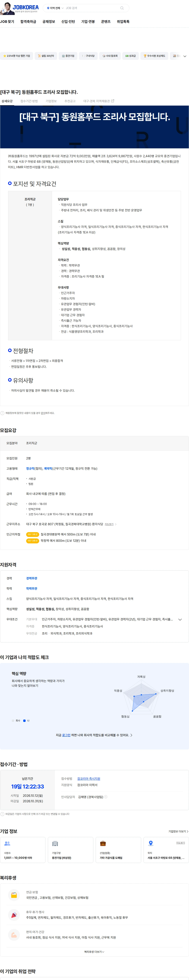Click the 연금·보험 benefits icon

point(14,895)
